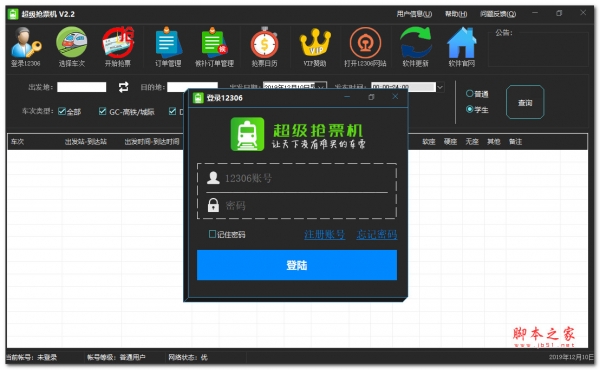
Task: Minimize the 登录12306 dialog
Action: point(347,97)
